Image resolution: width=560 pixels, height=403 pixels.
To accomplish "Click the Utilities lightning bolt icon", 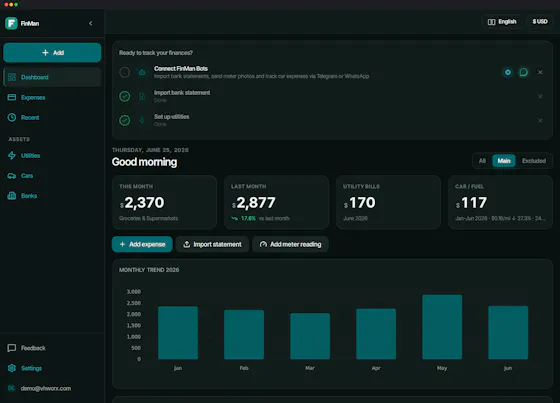I will tap(12, 155).
